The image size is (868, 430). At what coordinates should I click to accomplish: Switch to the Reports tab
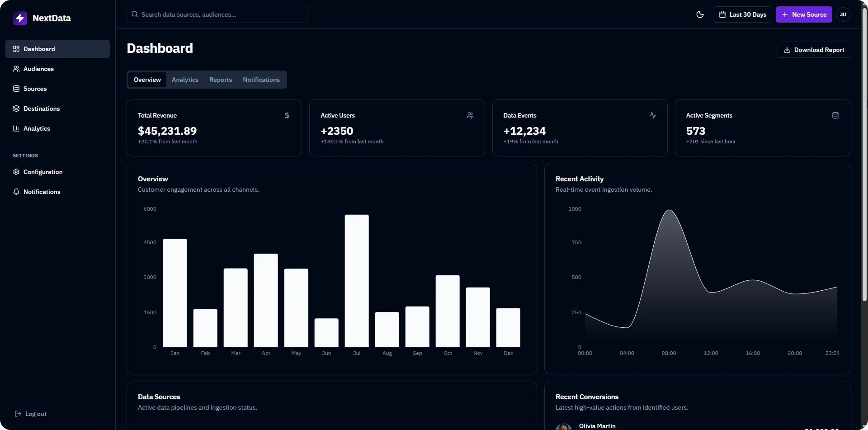point(221,80)
